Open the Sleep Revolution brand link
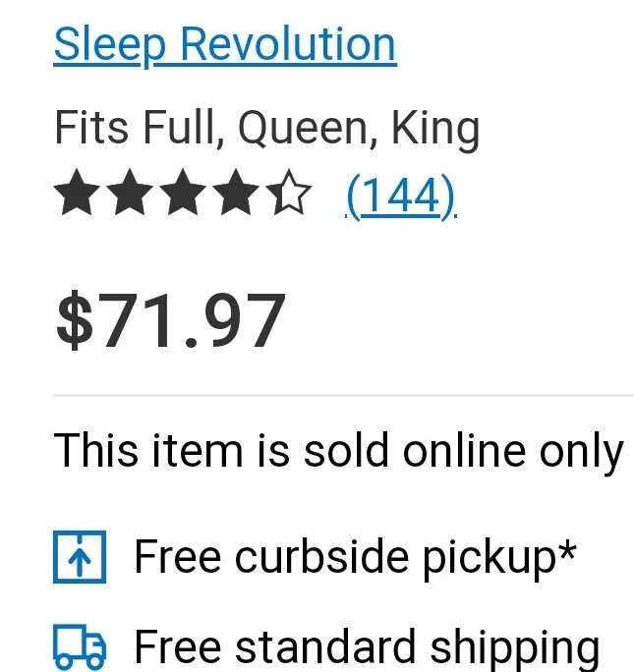The height and width of the screenshot is (672, 634). [225, 45]
